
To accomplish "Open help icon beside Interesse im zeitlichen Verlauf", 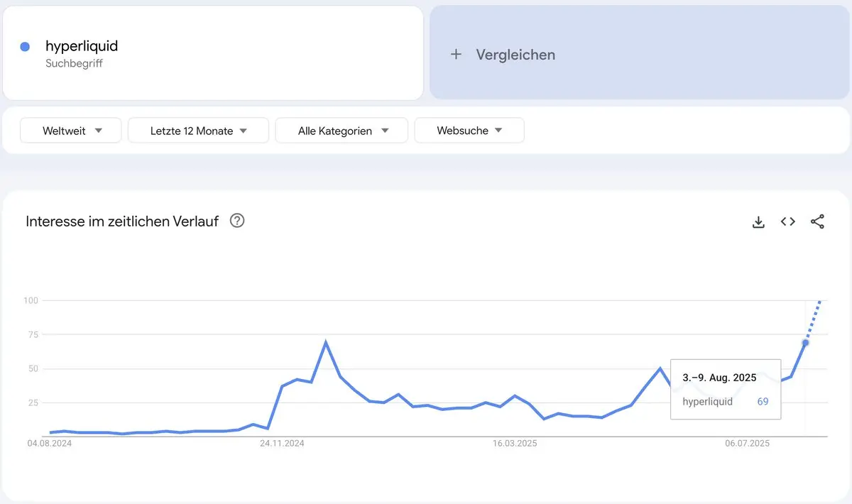I will click(238, 221).
